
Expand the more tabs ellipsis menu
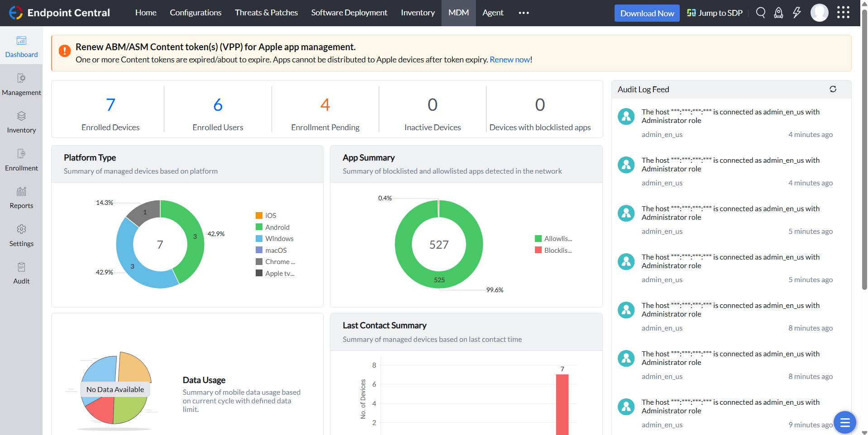point(524,13)
